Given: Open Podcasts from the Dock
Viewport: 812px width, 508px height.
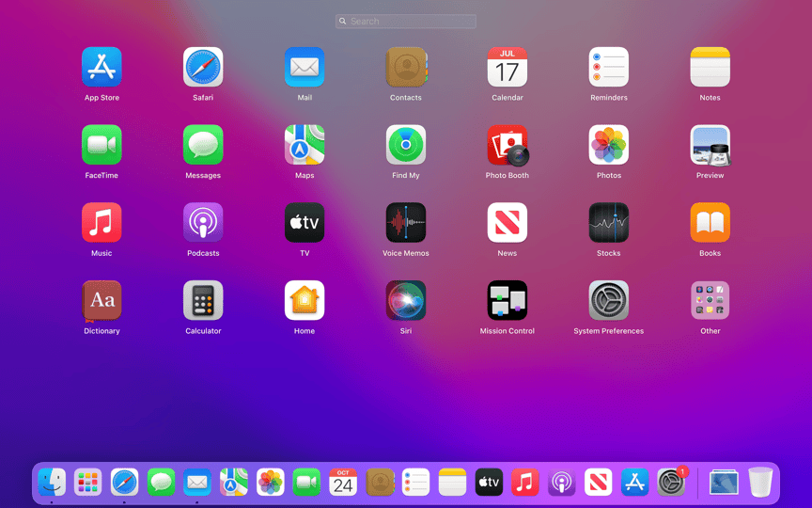Looking at the screenshot, I should point(562,482).
